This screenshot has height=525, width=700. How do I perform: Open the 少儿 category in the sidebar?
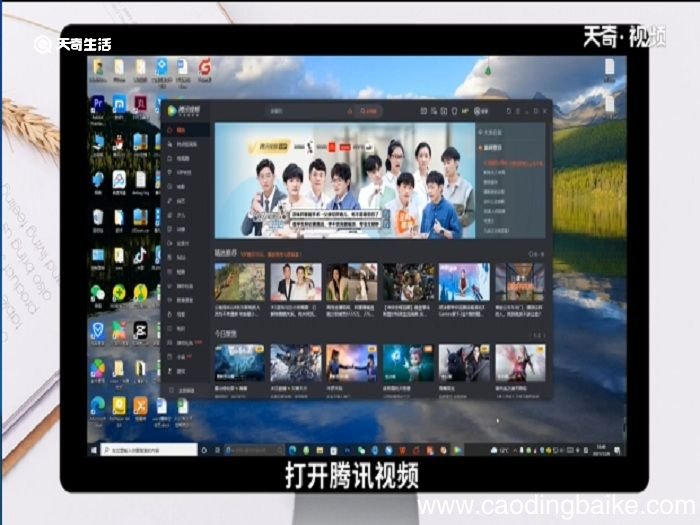click(179, 215)
